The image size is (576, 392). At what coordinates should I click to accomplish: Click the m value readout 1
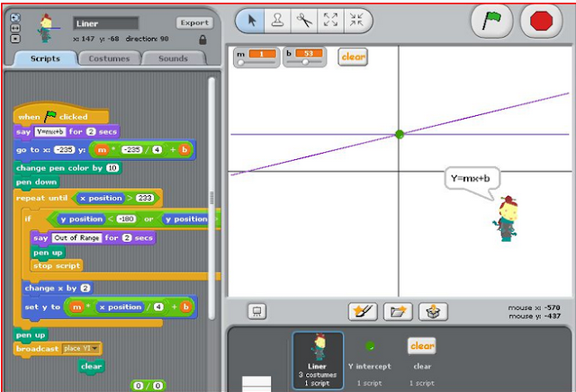262,54
